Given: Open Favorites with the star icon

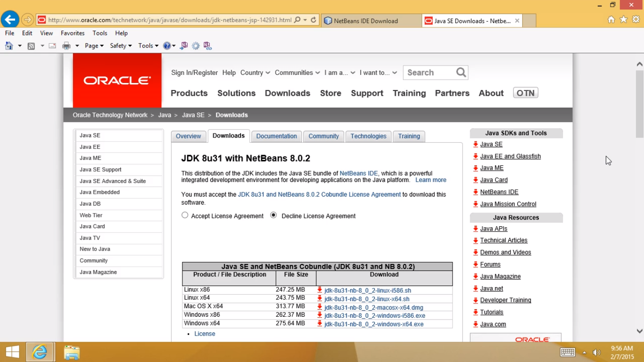Looking at the screenshot, I should pos(623,19).
